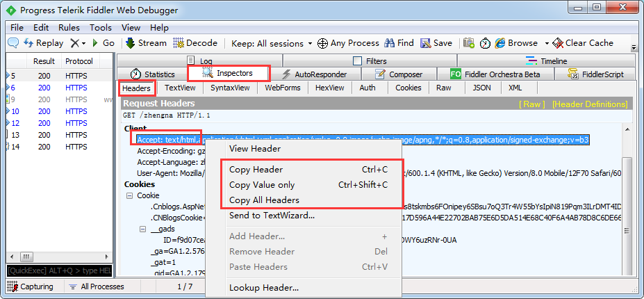This screenshot has width=644, height=299.
Task: Open the Rules menu
Action: coord(69,28)
